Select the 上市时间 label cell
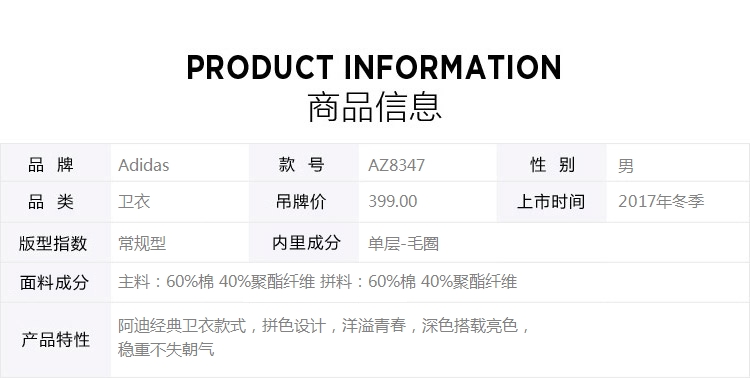The width and height of the screenshot is (750, 378). (551, 202)
